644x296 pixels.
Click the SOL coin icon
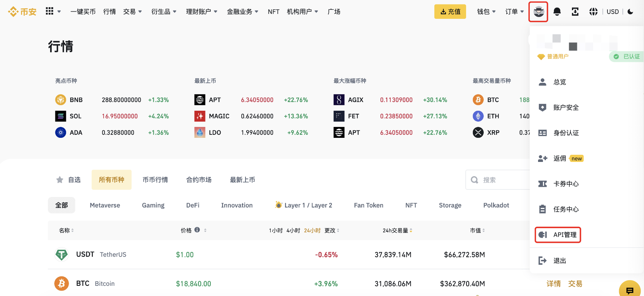tap(61, 116)
